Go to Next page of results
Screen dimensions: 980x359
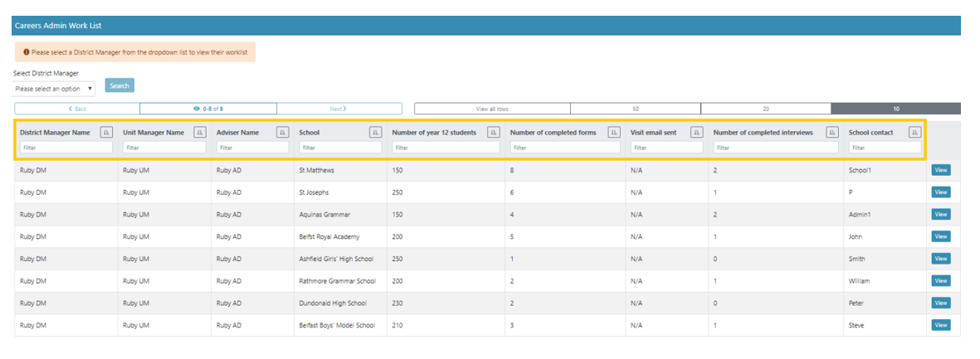click(339, 109)
